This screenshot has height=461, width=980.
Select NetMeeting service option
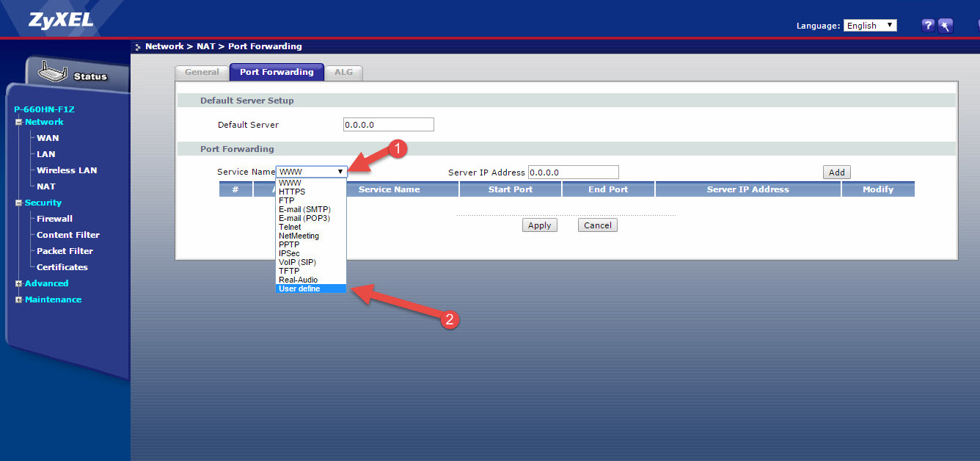point(310,236)
